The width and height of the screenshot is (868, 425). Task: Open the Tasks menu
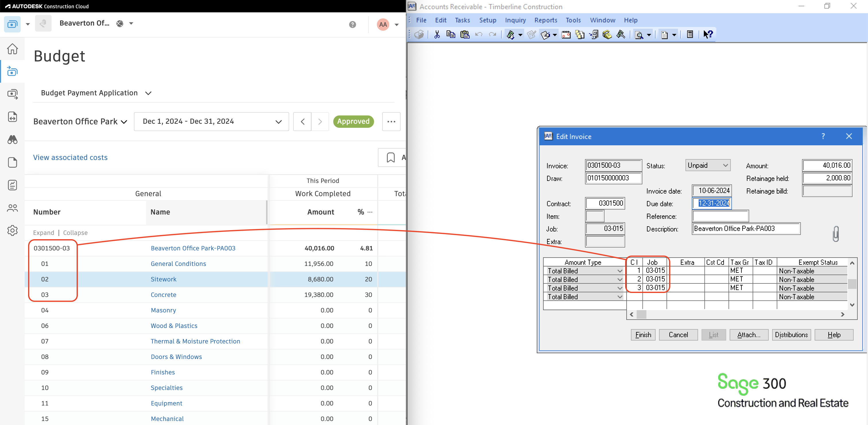[x=462, y=20]
